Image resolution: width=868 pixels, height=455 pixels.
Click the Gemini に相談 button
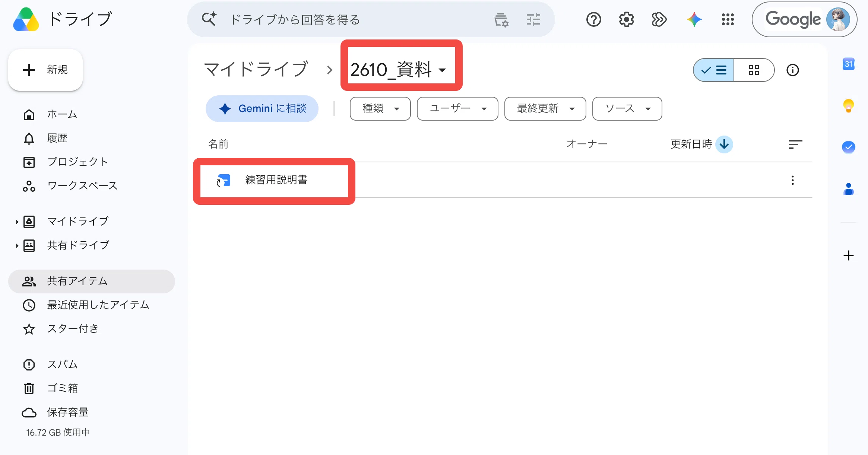click(x=262, y=109)
